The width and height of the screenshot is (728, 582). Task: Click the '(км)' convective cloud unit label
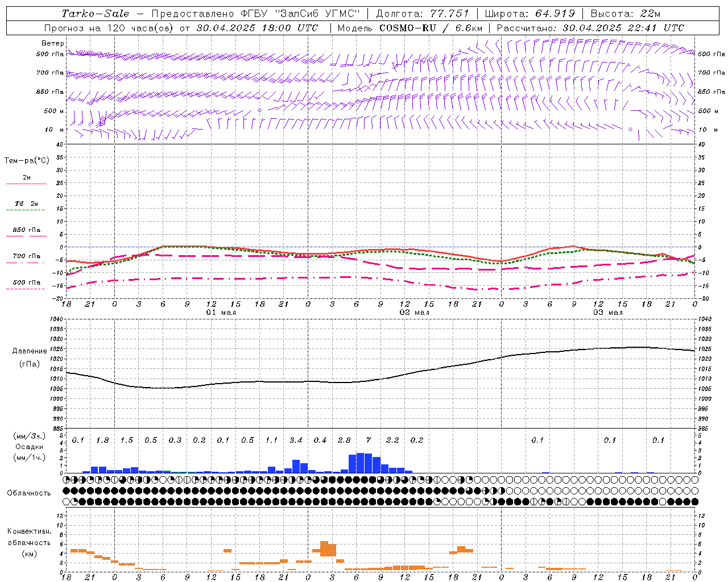[x=29, y=554]
